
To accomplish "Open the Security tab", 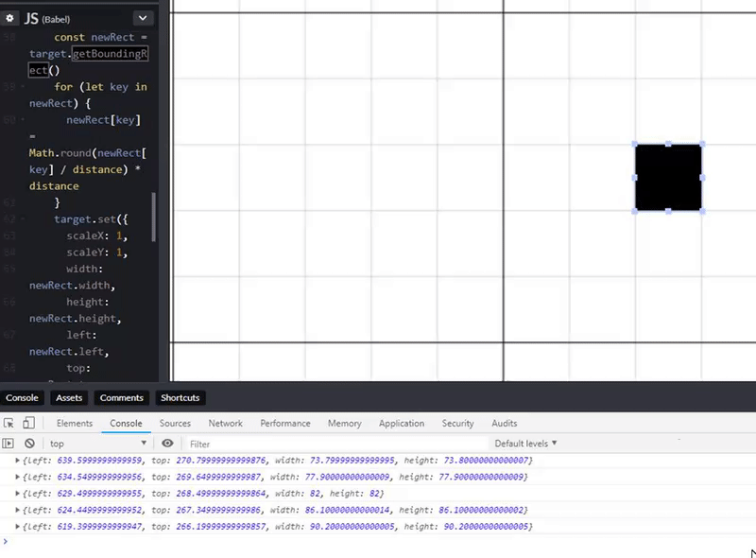I will pos(457,424).
